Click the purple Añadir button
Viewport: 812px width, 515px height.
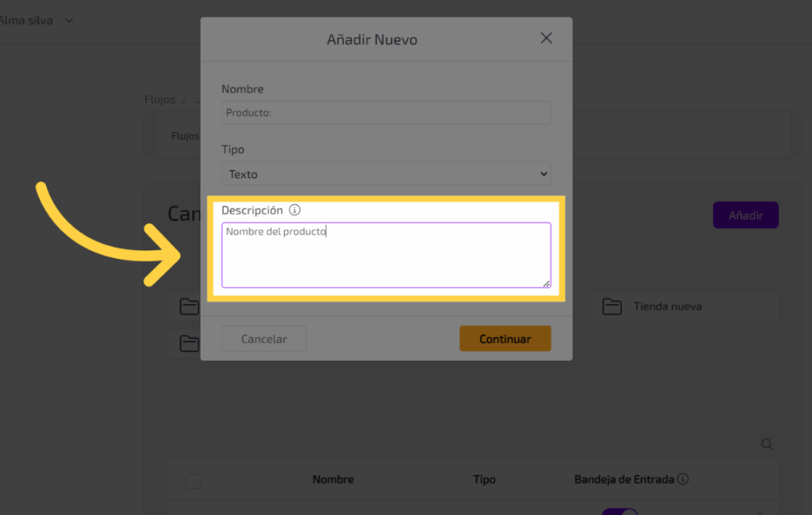click(x=745, y=215)
